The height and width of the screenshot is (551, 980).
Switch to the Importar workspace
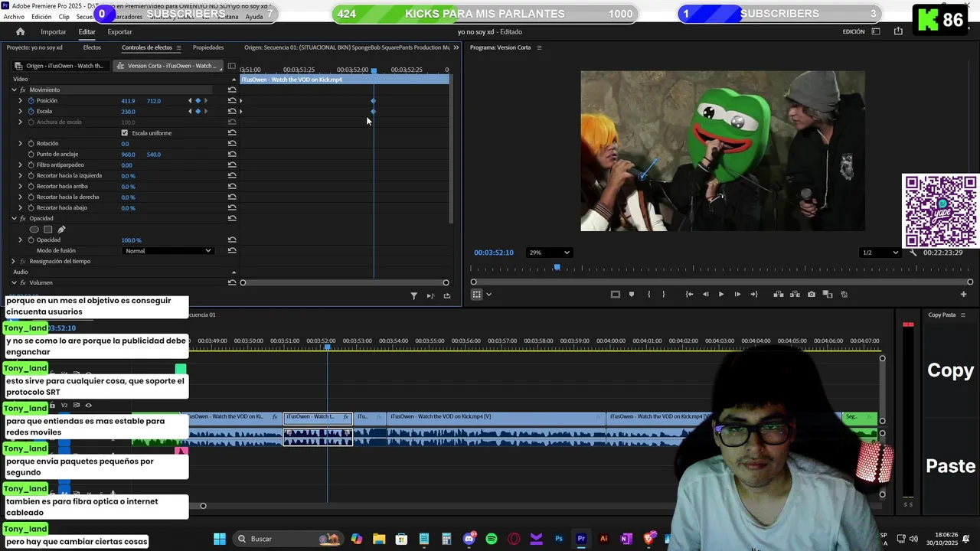coord(54,31)
